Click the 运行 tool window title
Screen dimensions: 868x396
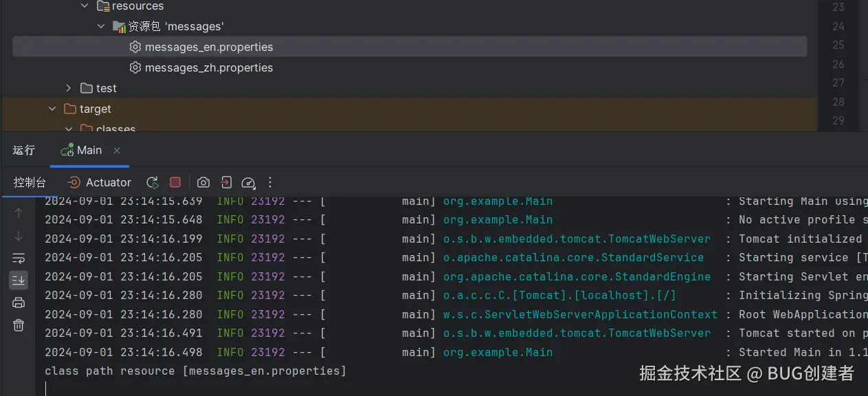coord(23,151)
